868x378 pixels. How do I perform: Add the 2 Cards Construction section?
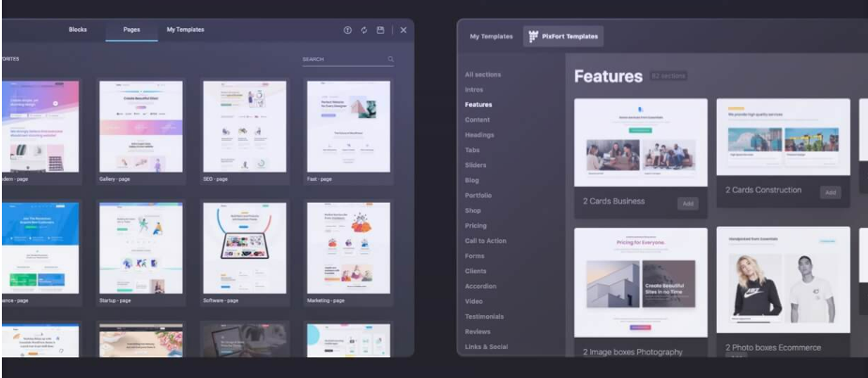click(x=830, y=192)
